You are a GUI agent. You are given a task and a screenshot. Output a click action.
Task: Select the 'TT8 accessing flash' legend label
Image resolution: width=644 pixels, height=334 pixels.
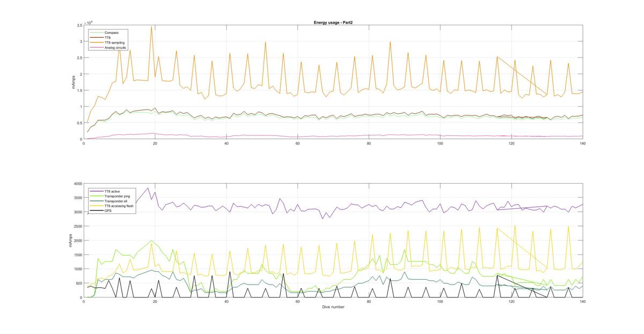(x=119, y=206)
